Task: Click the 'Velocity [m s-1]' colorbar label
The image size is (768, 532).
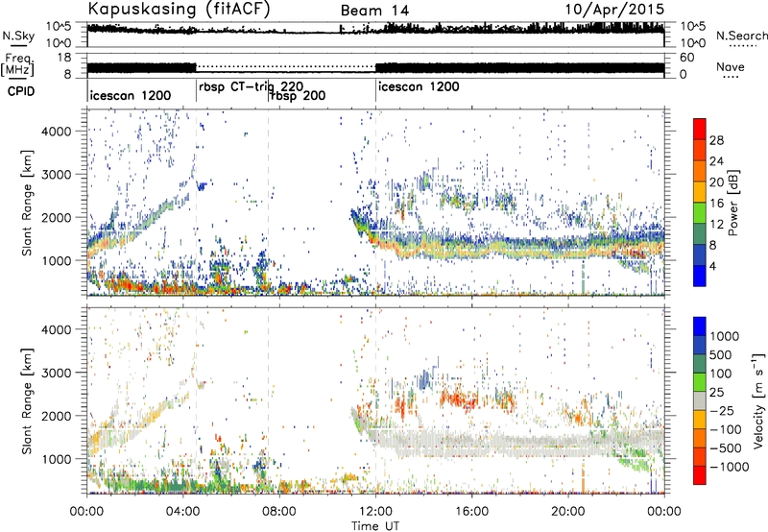Action: tap(758, 399)
